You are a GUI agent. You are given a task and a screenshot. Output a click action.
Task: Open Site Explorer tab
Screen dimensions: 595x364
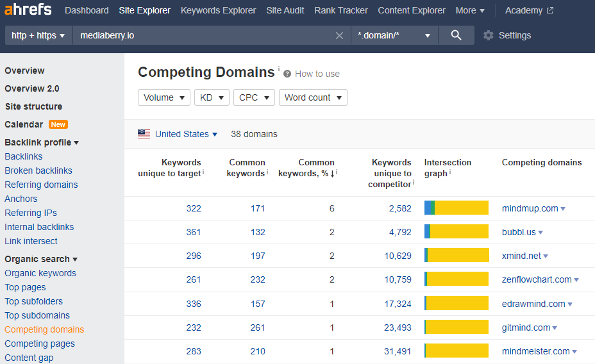coord(144,11)
